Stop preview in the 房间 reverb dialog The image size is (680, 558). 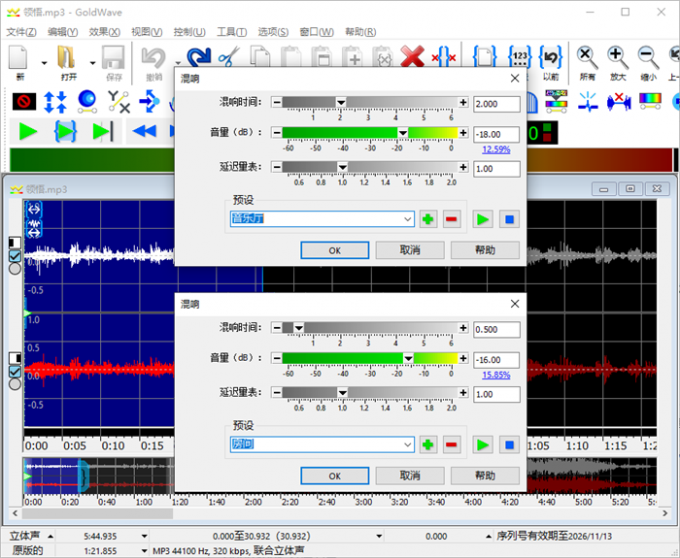coord(509,445)
